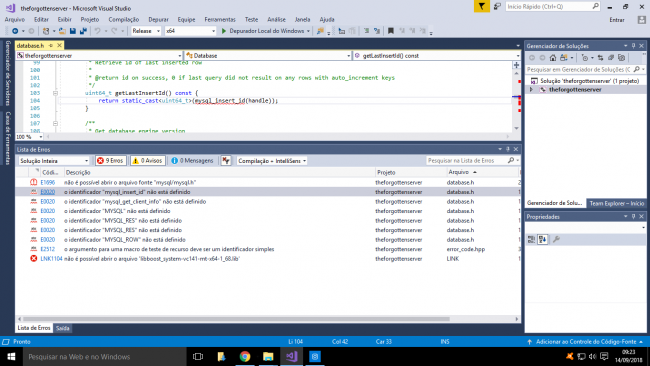Select the LNK1104 libboost_system error row
Screen dimensions: 650x366
pos(268,259)
